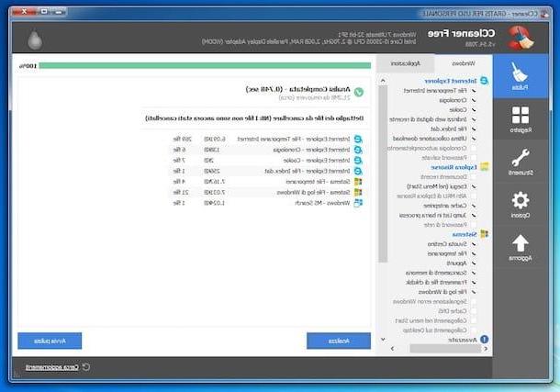Uncheck the Cronologia checkbox under Internet Explorer

click(x=474, y=100)
